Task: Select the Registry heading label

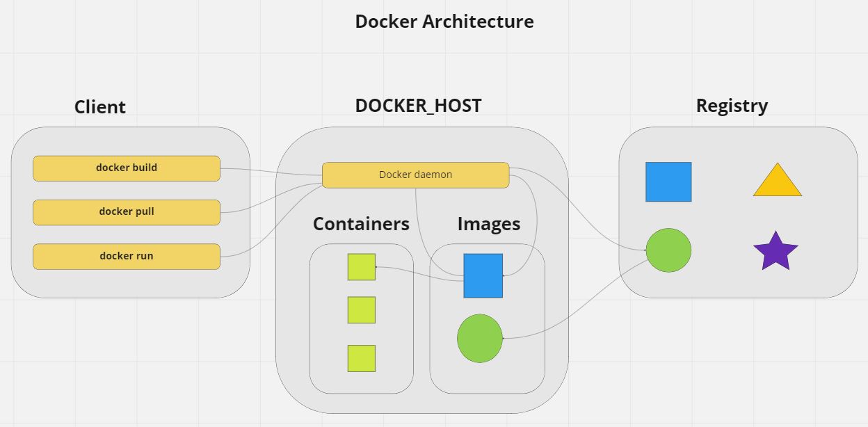Action: coord(732,106)
